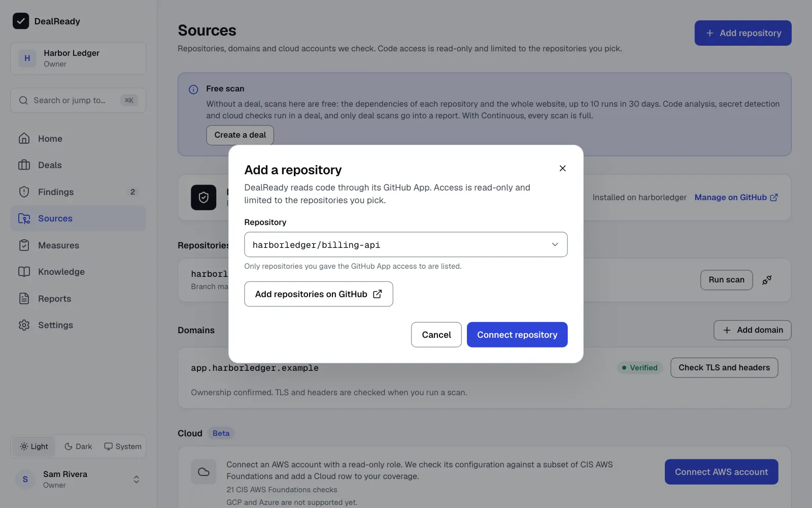This screenshot has width=812, height=508.
Task: Click Run scan for the repository
Action: (726, 280)
